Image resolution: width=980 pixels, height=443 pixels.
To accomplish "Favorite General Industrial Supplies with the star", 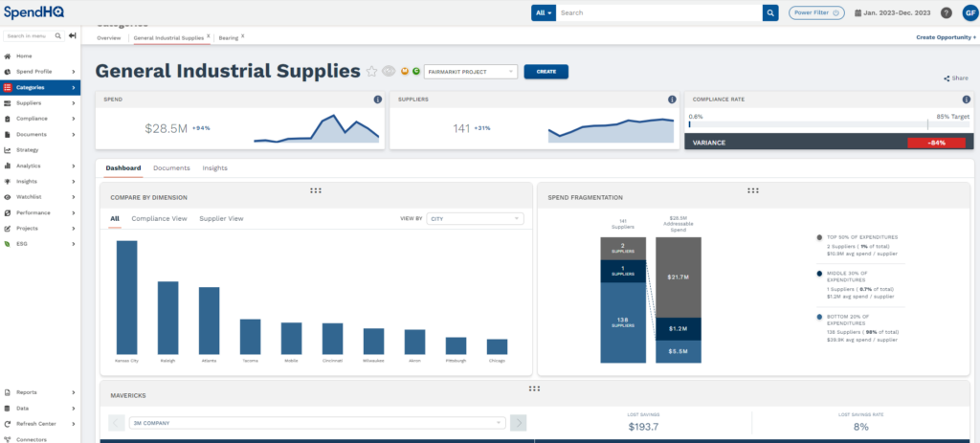I will click(372, 71).
